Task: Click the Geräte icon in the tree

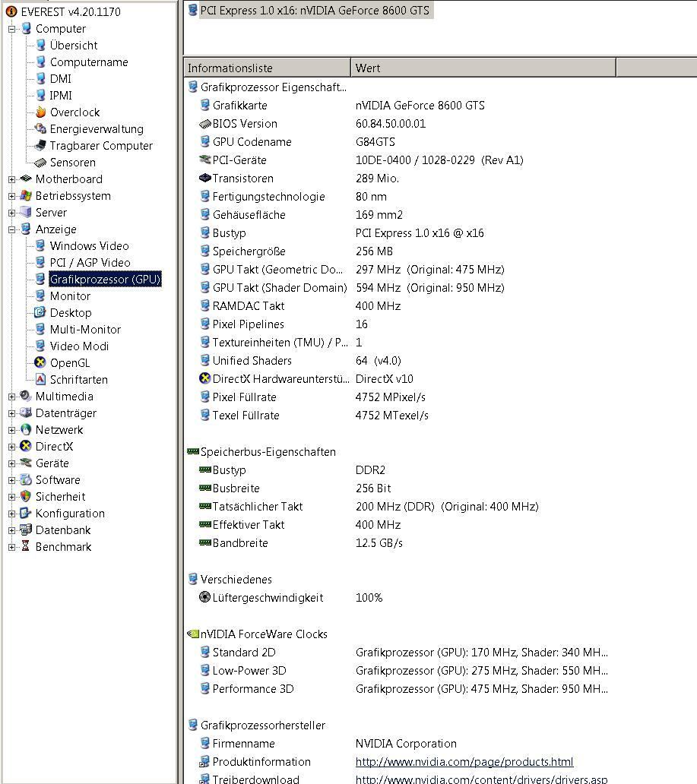Action: tap(26, 463)
